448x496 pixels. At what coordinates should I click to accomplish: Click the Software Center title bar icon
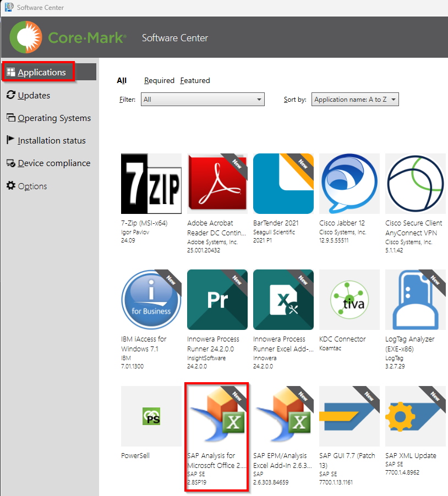(9, 7)
